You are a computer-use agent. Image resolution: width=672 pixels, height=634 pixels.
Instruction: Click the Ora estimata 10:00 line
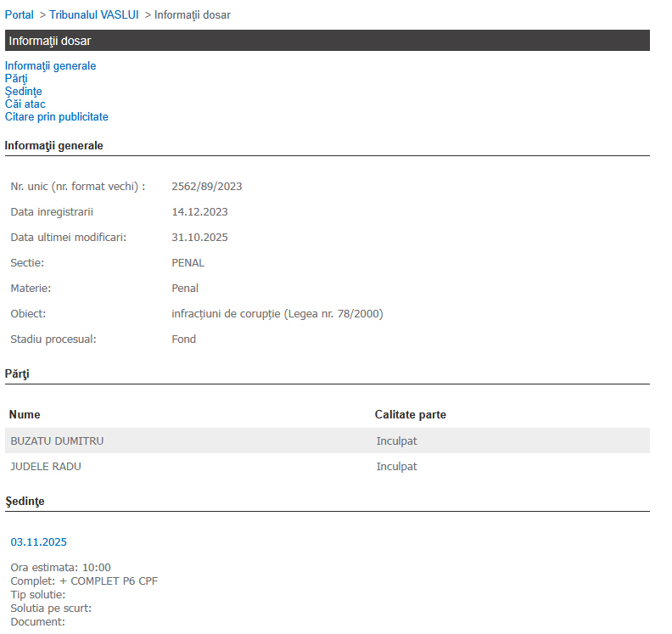pyautogui.click(x=60, y=568)
